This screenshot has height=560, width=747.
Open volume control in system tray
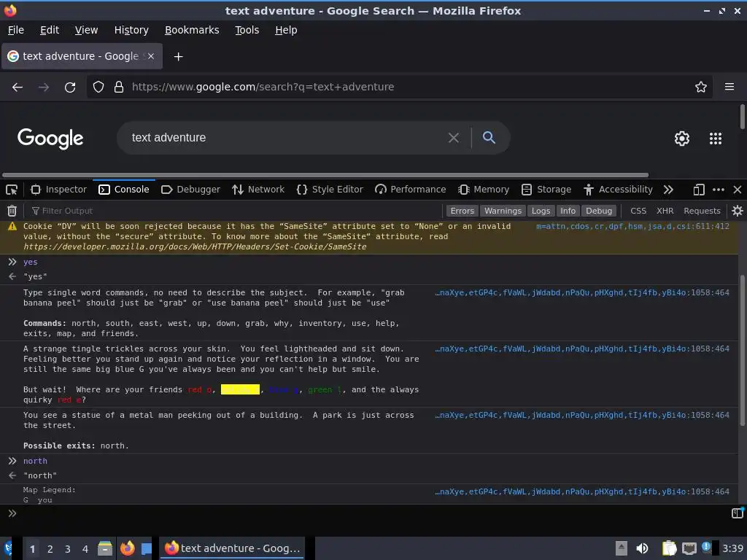pos(642,548)
